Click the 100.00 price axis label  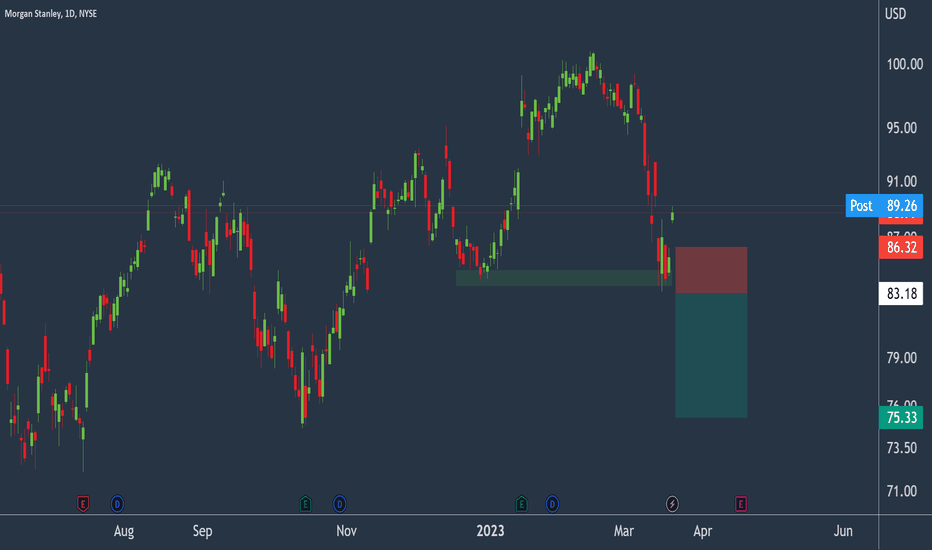905,64
